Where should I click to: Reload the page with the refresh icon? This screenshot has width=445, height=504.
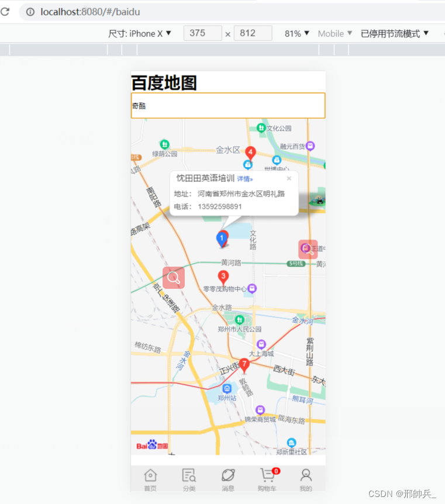(5, 12)
